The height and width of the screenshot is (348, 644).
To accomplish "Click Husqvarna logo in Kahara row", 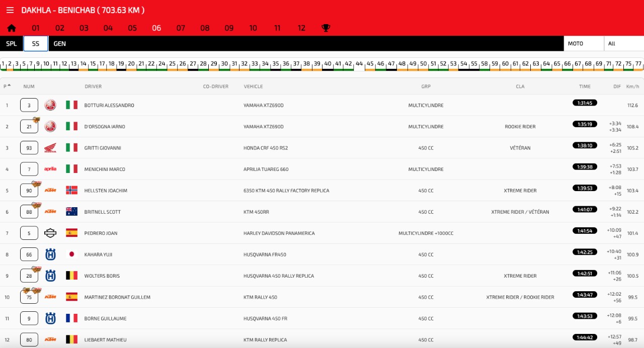I will click(x=50, y=254).
